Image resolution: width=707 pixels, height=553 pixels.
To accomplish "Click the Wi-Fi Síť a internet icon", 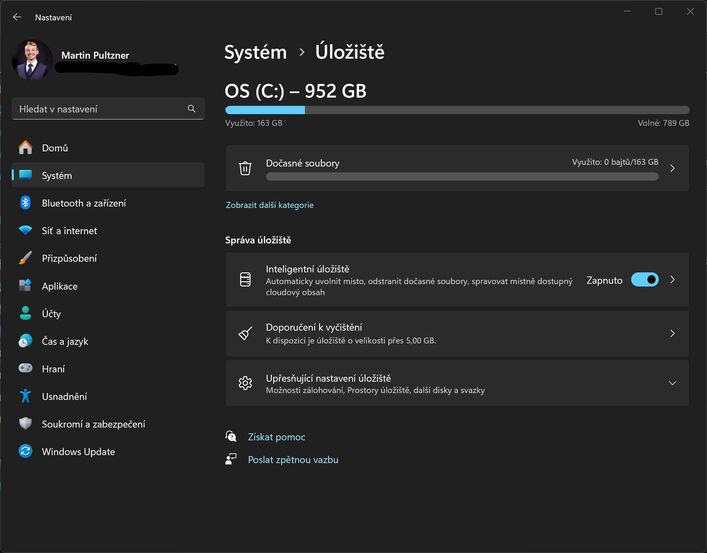I will (x=25, y=230).
